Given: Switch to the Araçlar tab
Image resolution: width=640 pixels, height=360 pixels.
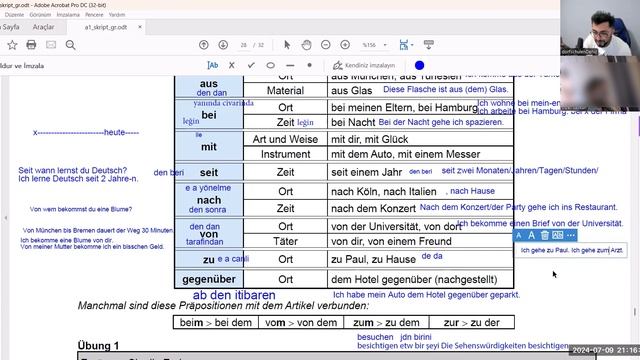Looking at the screenshot, I should pyautogui.click(x=43, y=27).
